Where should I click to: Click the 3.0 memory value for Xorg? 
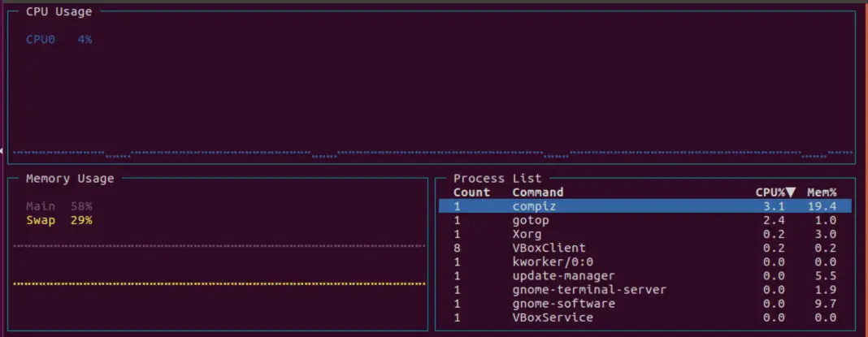826,234
